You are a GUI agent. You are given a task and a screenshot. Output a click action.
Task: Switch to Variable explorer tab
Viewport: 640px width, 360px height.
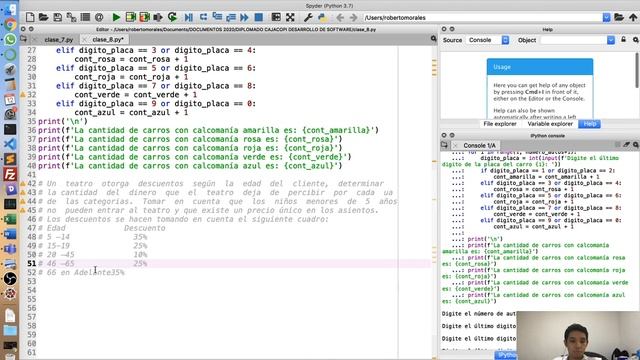click(550, 124)
